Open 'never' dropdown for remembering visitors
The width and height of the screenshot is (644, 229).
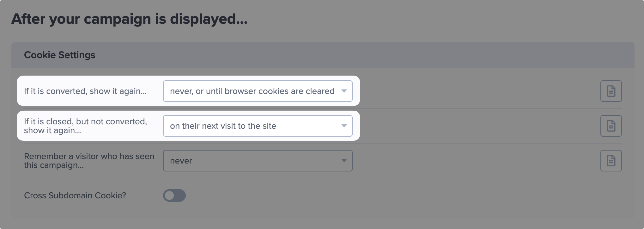click(x=258, y=161)
